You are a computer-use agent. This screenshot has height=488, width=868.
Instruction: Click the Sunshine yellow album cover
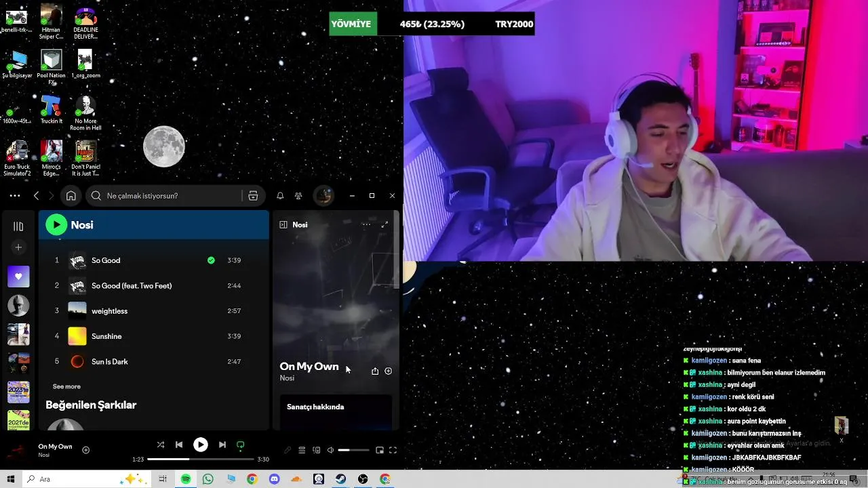point(77,336)
